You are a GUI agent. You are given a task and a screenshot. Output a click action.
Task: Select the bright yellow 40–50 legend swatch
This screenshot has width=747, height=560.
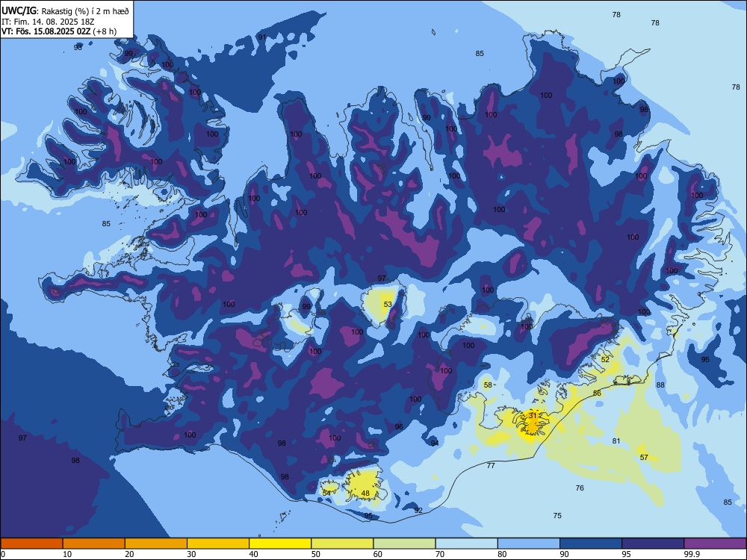pyautogui.click(x=280, y=544)
